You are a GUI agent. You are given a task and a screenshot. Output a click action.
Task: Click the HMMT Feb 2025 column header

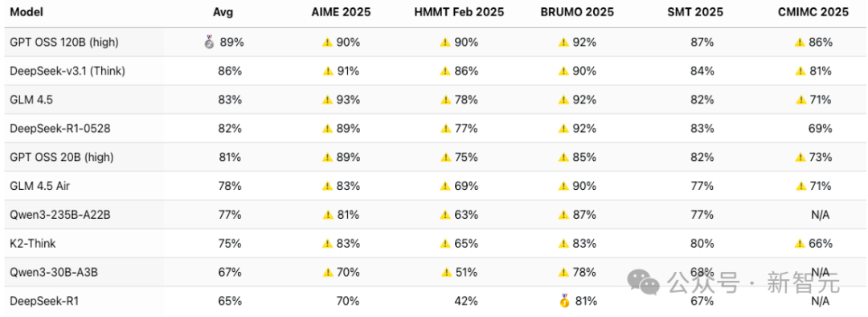coord(459,13)
